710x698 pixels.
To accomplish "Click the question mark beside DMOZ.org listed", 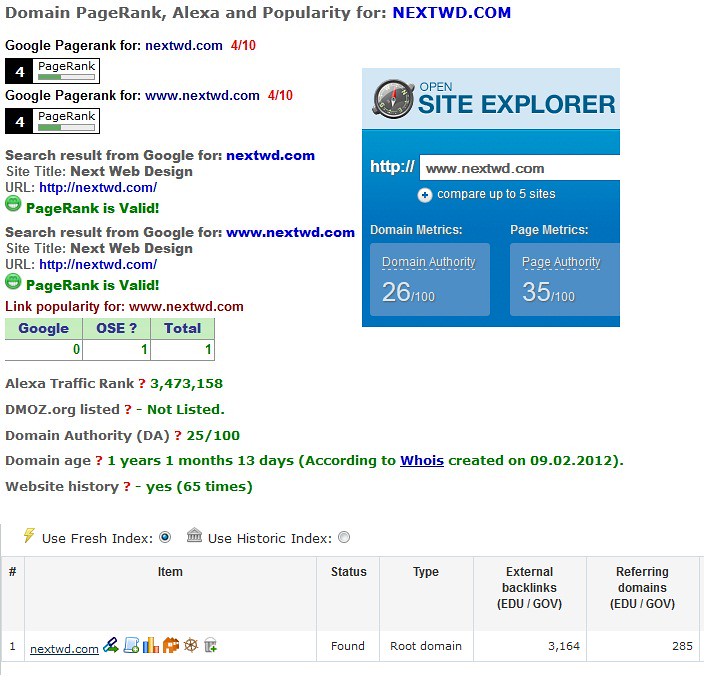I will pyautogui.click(x=128, y=409).
